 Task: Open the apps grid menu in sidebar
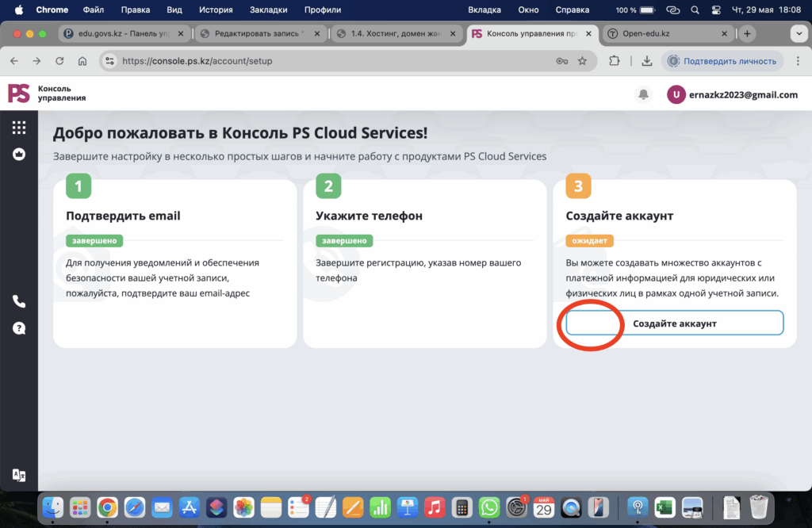19,128
